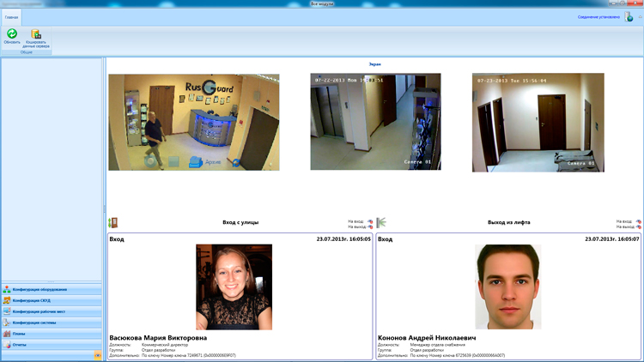Image resolution: width=644 pixels, height=362 pixels.
Task: Toggle the eye icon at navigation panel bottom
Action: 98,355
